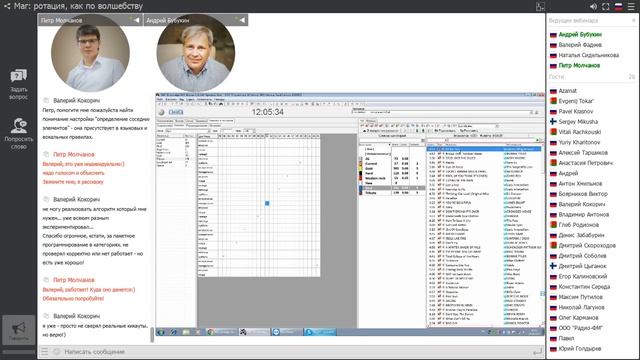Select guest ООО "Радио-ФМ"

pyautogui.click(x=580, y=328)
